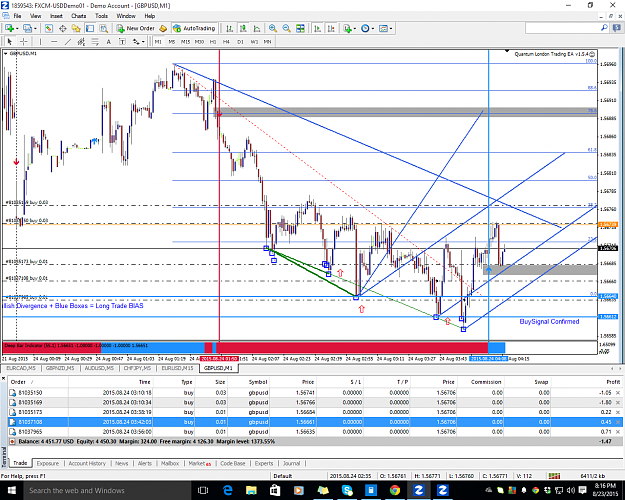Open a new chart with the New Chart icon
This screenshot has width=625, height=500.
coord(9,28)
